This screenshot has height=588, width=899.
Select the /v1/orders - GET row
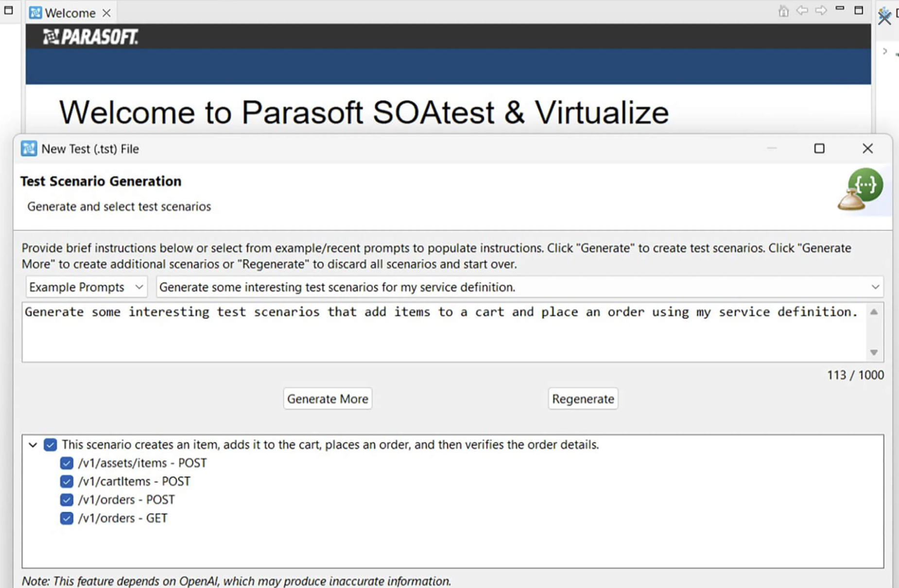(122, 519)
